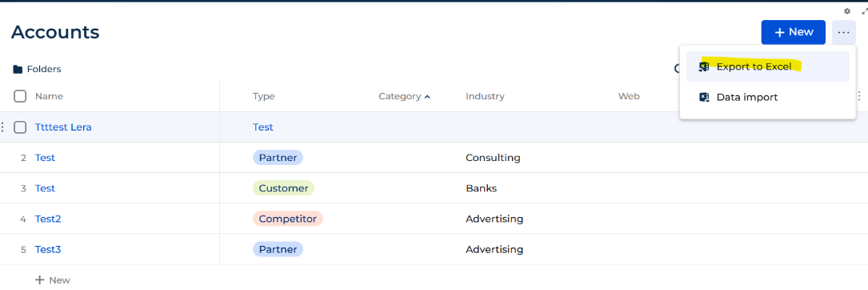Image resolution: width=868 pixels, height=290 pixels.
Task: Choose Data import from the menu
Action: (x=767, y=98)
